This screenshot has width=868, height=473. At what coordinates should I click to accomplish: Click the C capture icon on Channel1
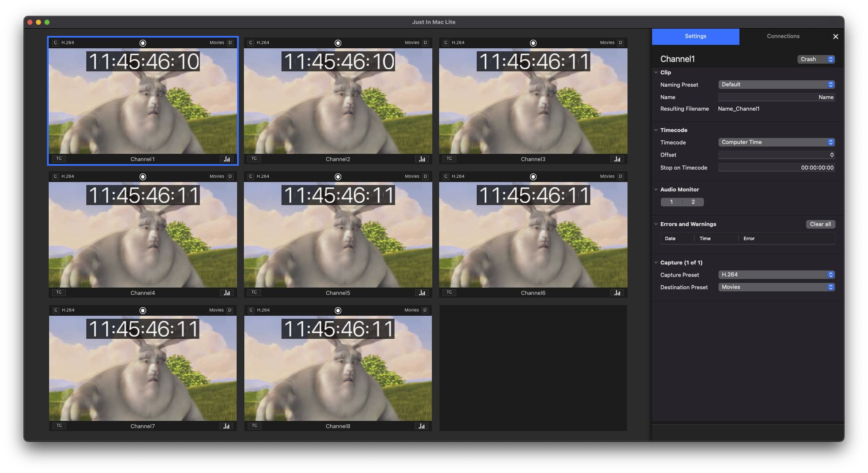pyautogui.click(x=56, y=43)
